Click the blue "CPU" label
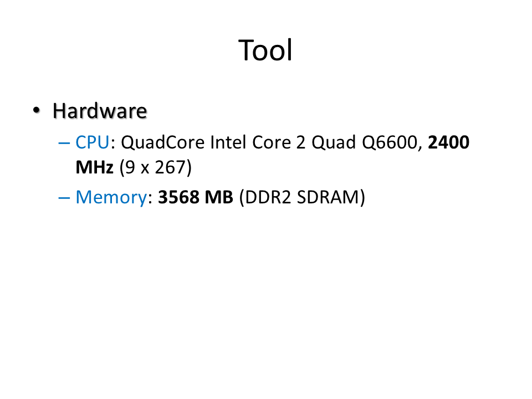 tap(93, 143)
